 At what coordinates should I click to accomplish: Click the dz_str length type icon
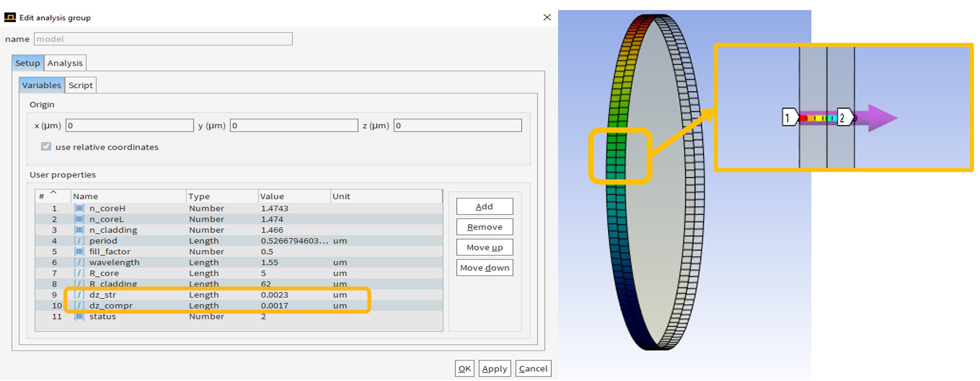coord(79,295)
